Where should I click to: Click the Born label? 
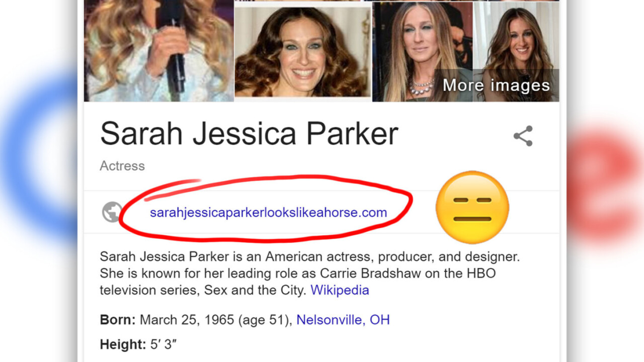[x=118, y=320]
